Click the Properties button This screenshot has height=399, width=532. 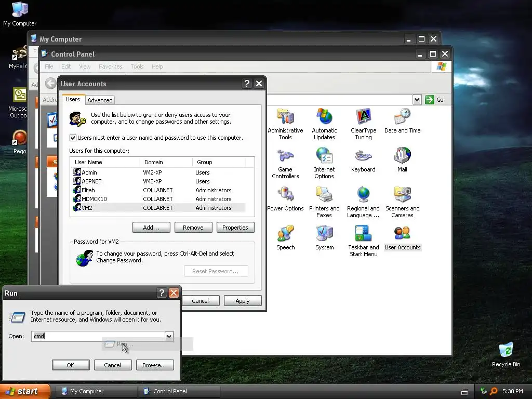(235, 228)
